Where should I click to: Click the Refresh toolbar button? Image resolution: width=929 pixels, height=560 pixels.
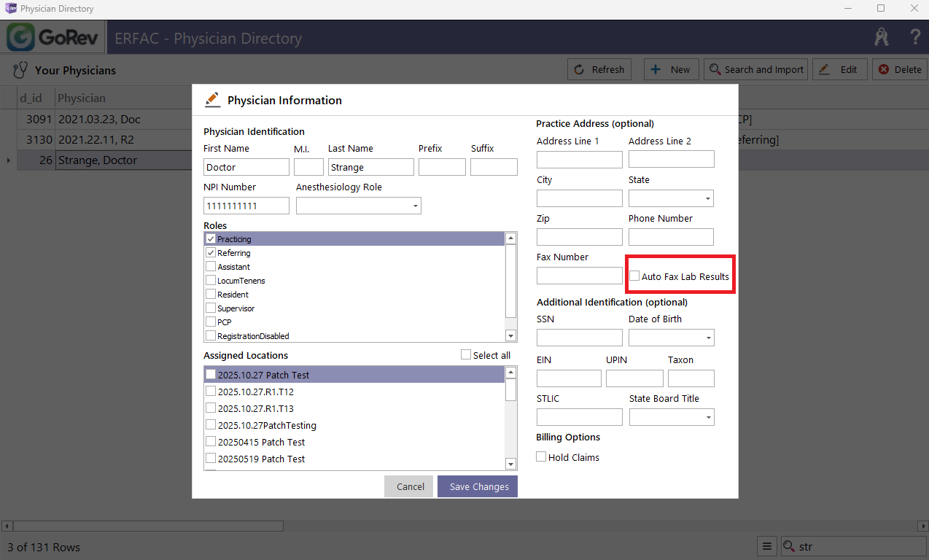coord(599,70)
